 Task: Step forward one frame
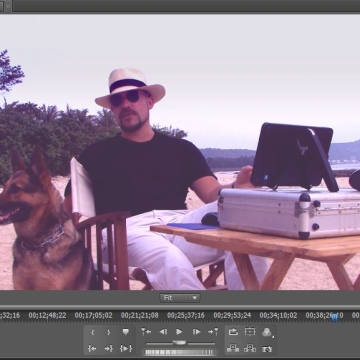click(197, 332)
